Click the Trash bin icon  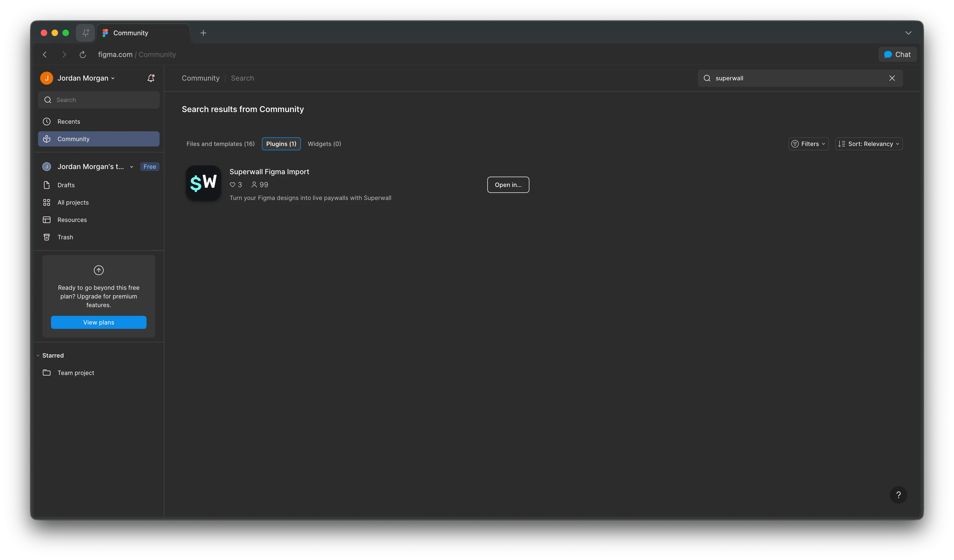[x=47, y=237]
